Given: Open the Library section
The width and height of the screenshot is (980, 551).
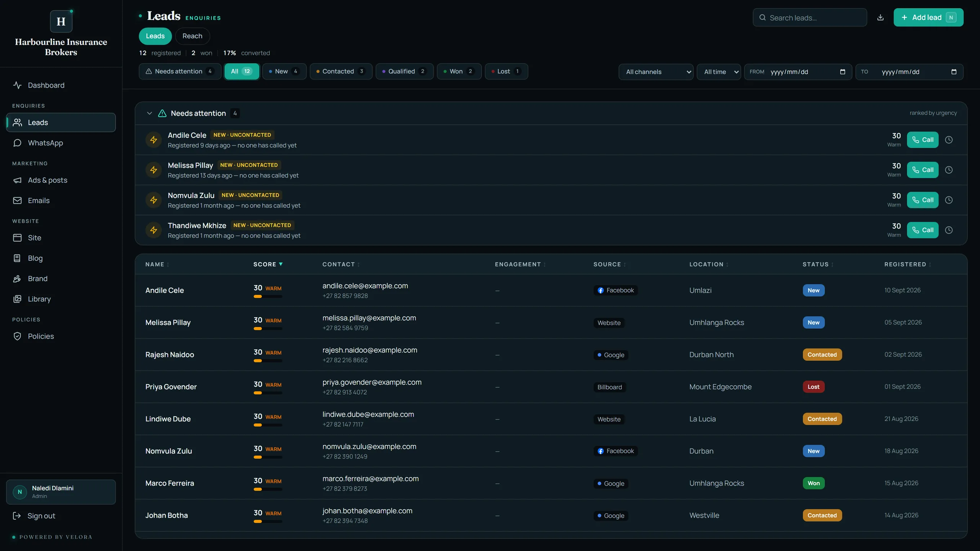Looking at the screenshot, I should point(61,299).
